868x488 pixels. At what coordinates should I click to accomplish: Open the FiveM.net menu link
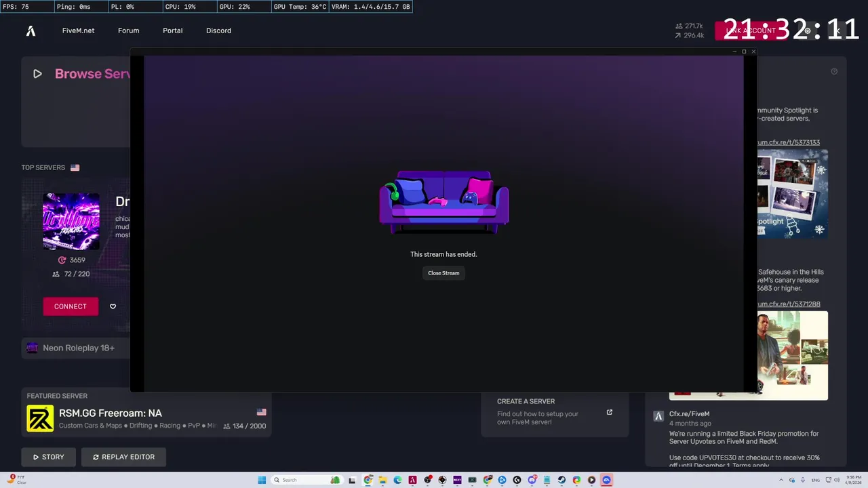[78, 30]
